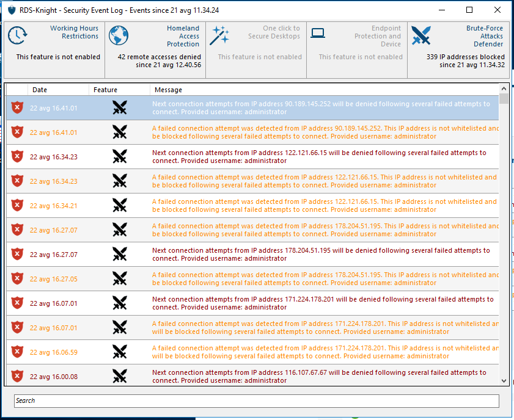Click the Message column header
The height and width of the screenshot is (420, 514).
[x=324, y=90]
